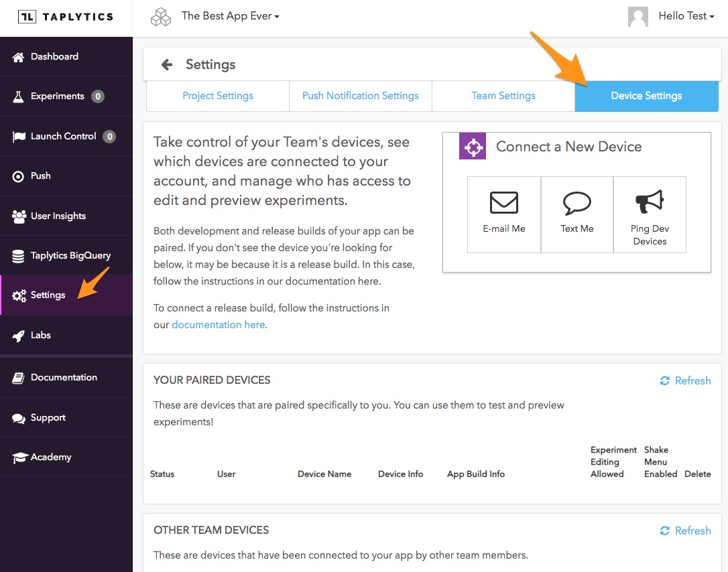Click Shake Menu Enabled column header

660,462
